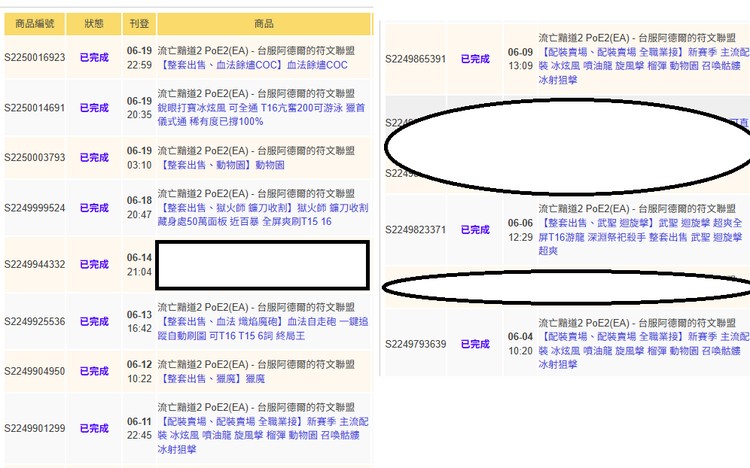Click game title text in S2249823371 row

click(637, 209)
